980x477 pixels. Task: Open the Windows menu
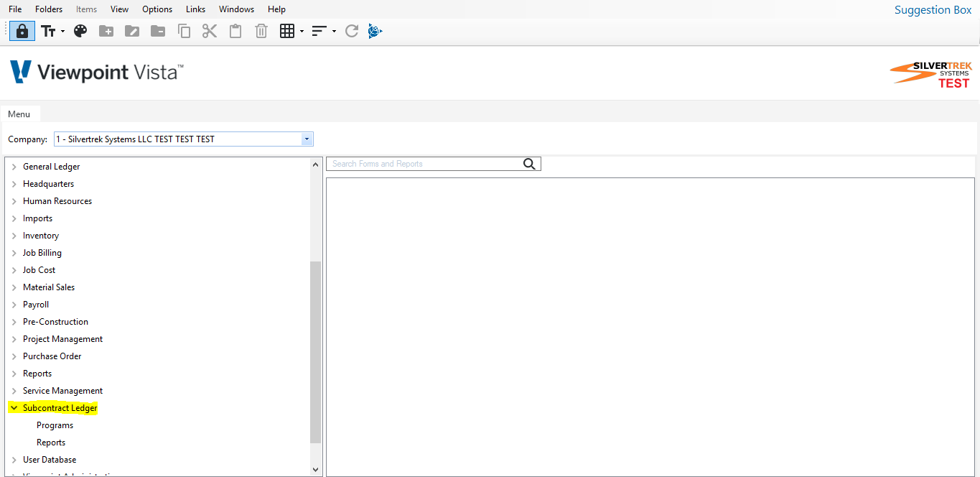coord(237,9)
